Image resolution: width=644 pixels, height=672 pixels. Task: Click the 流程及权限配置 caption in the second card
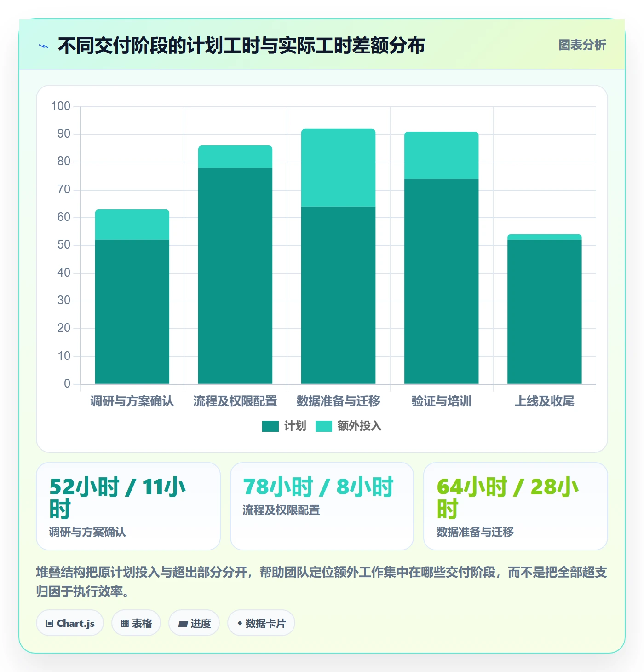pyautogui.click(x=281, y=510)
